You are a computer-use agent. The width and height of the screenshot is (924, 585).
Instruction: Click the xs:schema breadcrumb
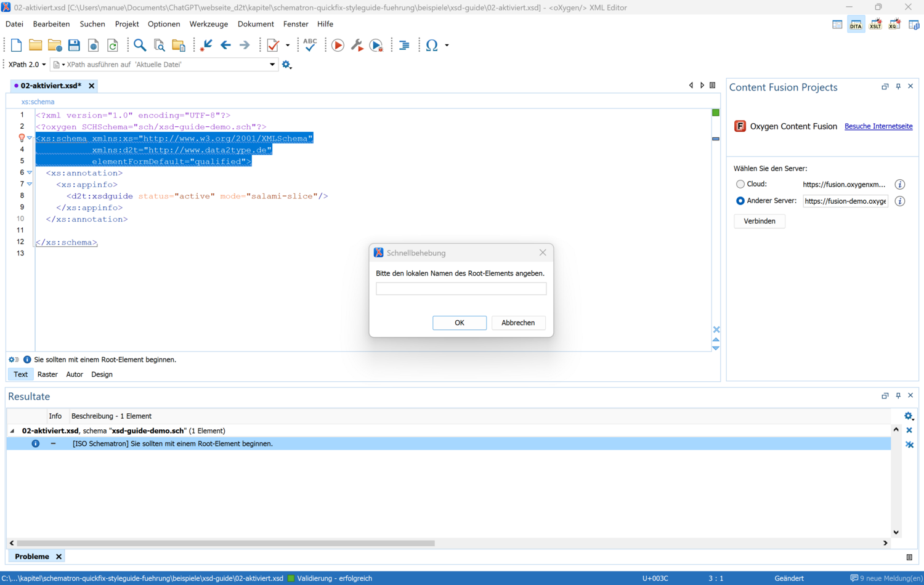coord(38,102)
